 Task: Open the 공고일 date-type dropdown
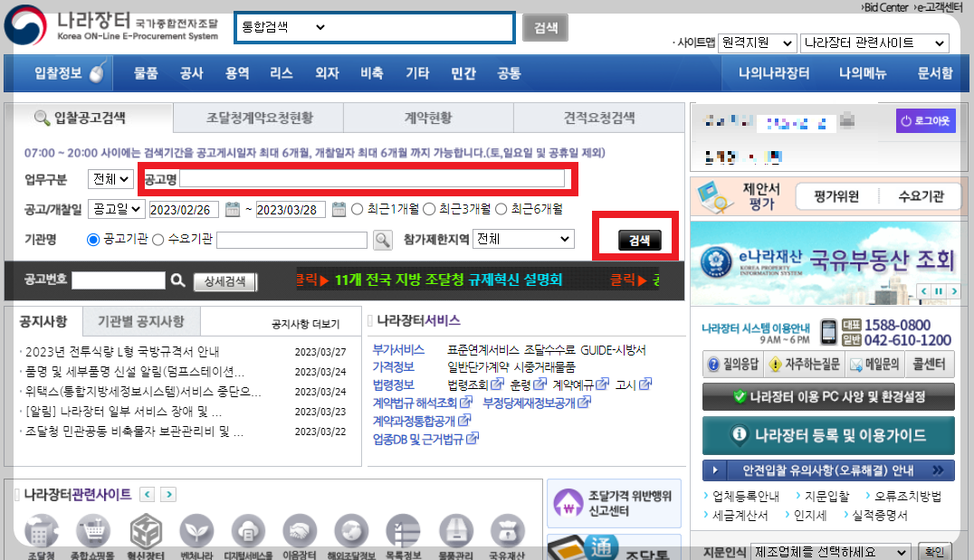(x=116, y=209)
